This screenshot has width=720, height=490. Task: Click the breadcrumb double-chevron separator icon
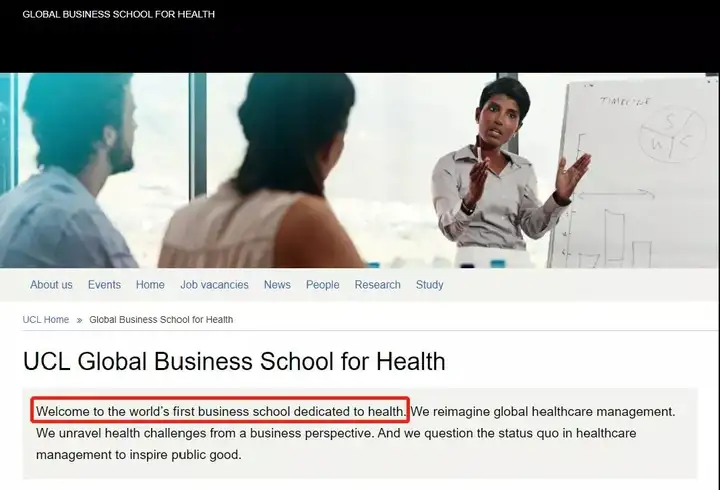click(x=79, y=320)
